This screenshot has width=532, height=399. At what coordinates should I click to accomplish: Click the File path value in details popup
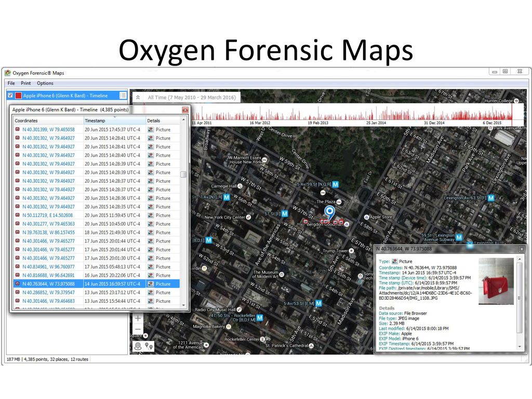click(425, 293)
